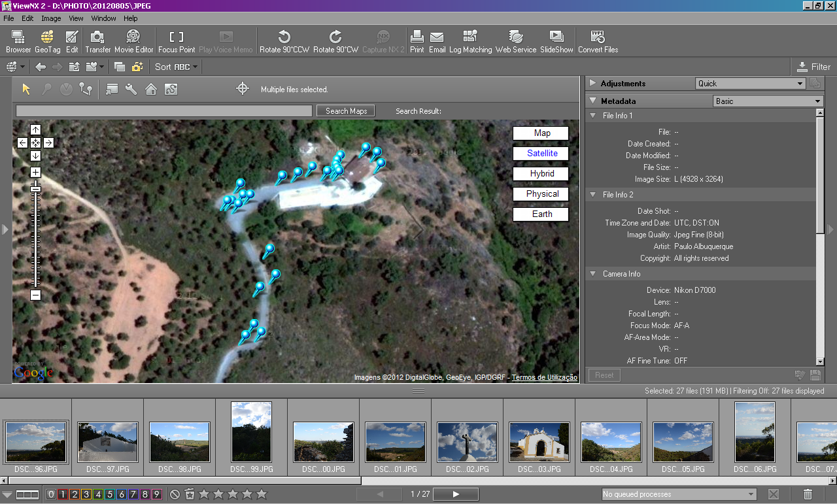Set rating with the first star
The height and width of the screenshot is (504, 837).
pyautogui.click(x=204, y=494)
